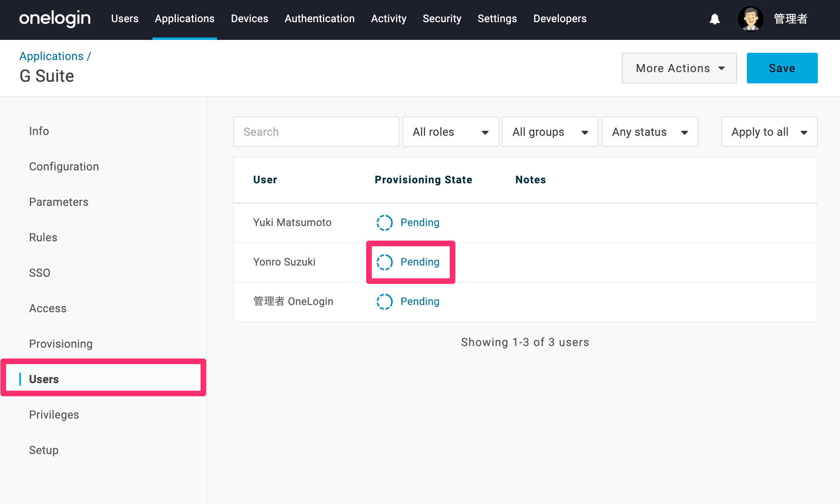
Task: Focus the user Search field
Action: coord(316,132)
